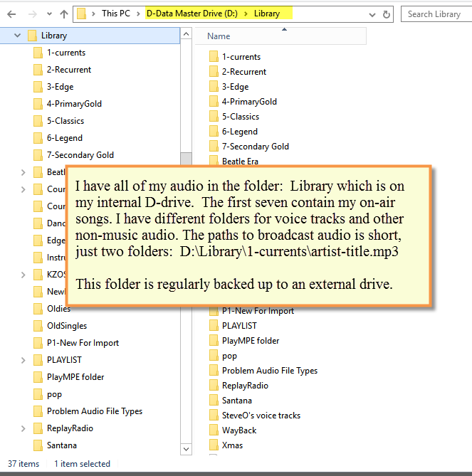This screenshot has height=476, width=472.
Task: Select 7-Secondary Gold in navigation tree
Action: click(x=80, y=155)
